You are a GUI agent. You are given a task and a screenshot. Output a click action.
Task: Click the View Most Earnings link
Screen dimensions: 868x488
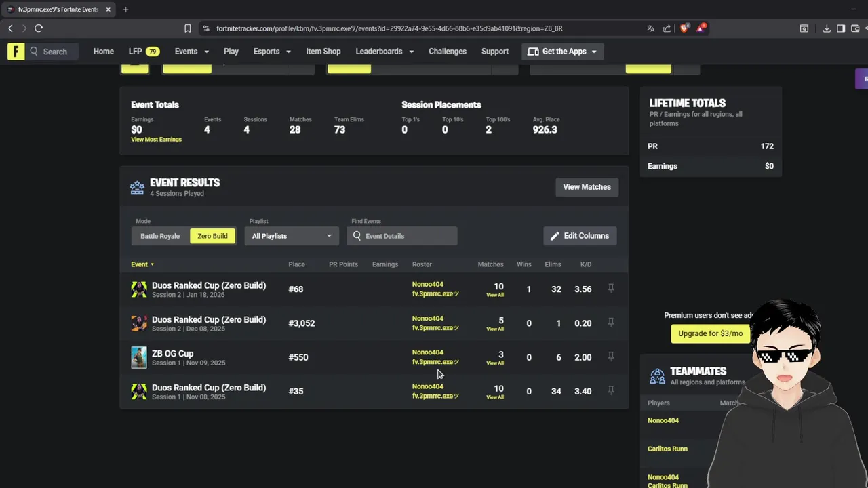click(156, 140)
